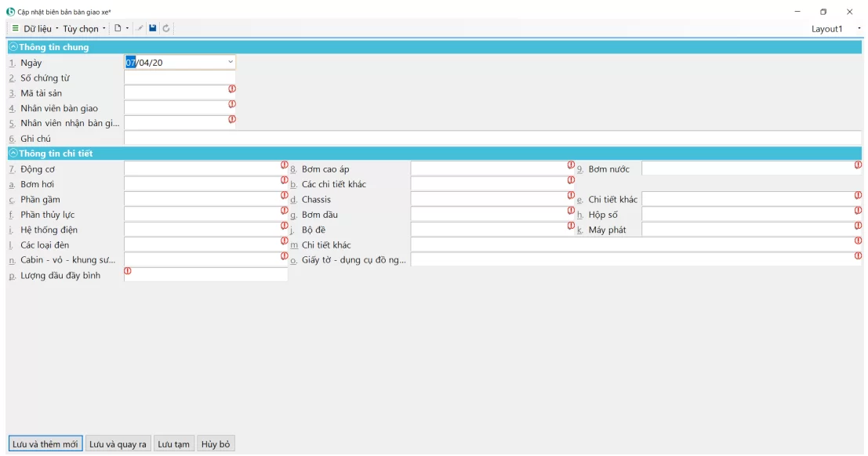Click the green hamburger menu icon

(15, 28)
